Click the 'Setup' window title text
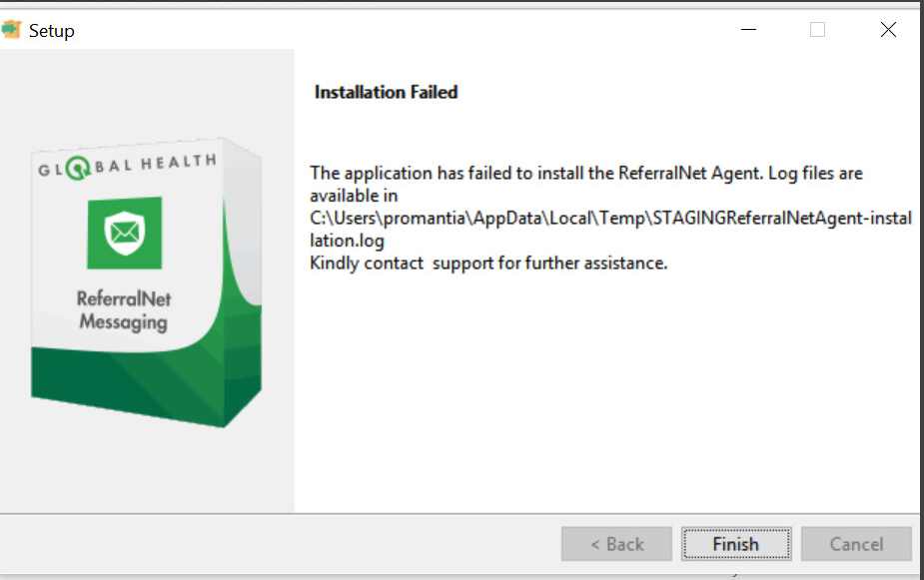Image resolution: width=924 pixels, height=580 pixels. [x=51, y=31]
